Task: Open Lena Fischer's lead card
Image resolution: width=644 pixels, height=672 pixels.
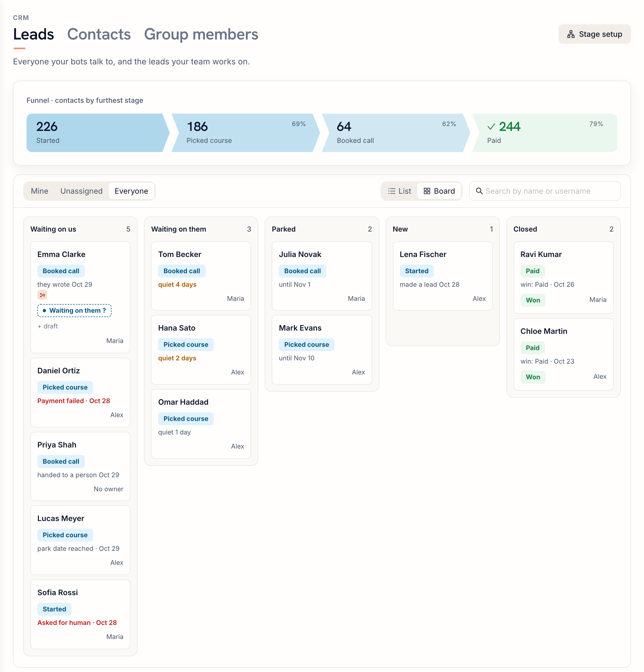Action: [443, 276]
